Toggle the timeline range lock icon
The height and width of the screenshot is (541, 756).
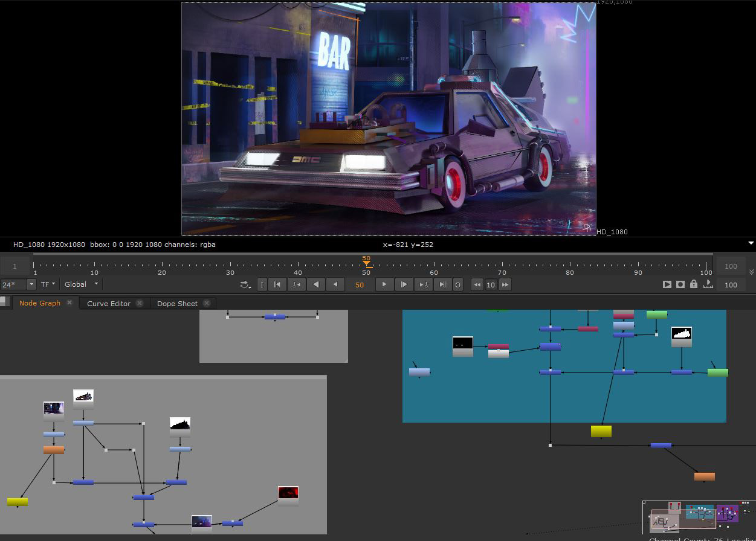694,284
